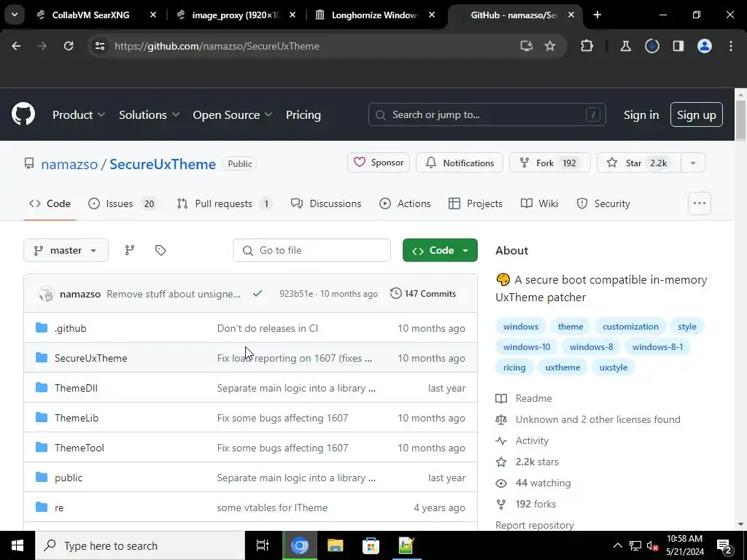Click the Sign up button
747x560 pixels.
[697, 114]
